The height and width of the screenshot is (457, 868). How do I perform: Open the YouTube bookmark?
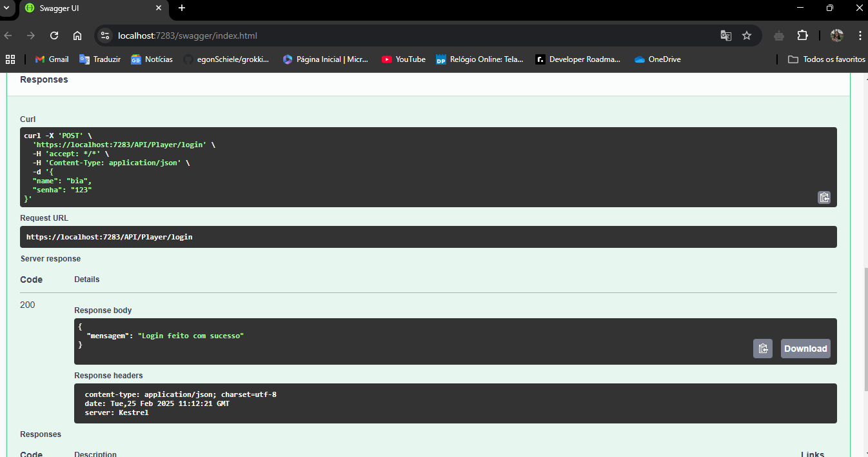[x=404, y=59]
